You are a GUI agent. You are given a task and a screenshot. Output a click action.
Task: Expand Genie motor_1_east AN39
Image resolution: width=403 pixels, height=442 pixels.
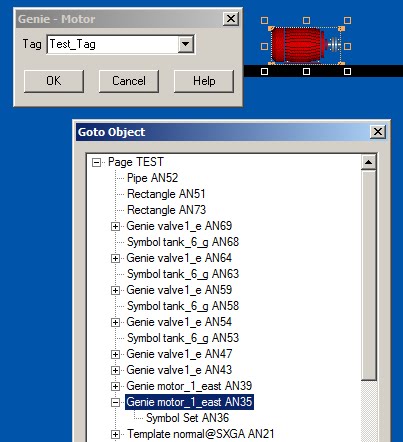click(x=115, y=386)
